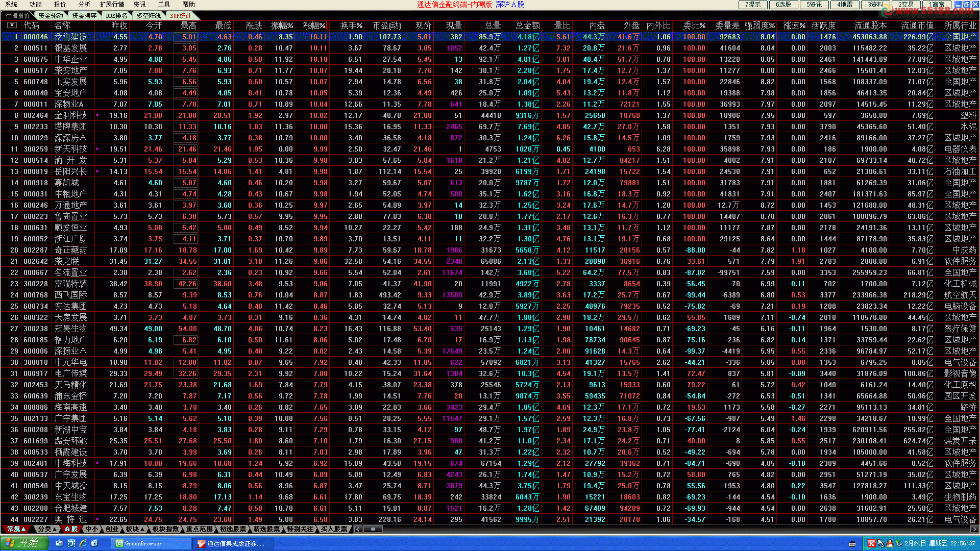This screenshot has height=551, width=980.
Task: Select the 买入股票 bottom tab
Action: pos(334,529)
